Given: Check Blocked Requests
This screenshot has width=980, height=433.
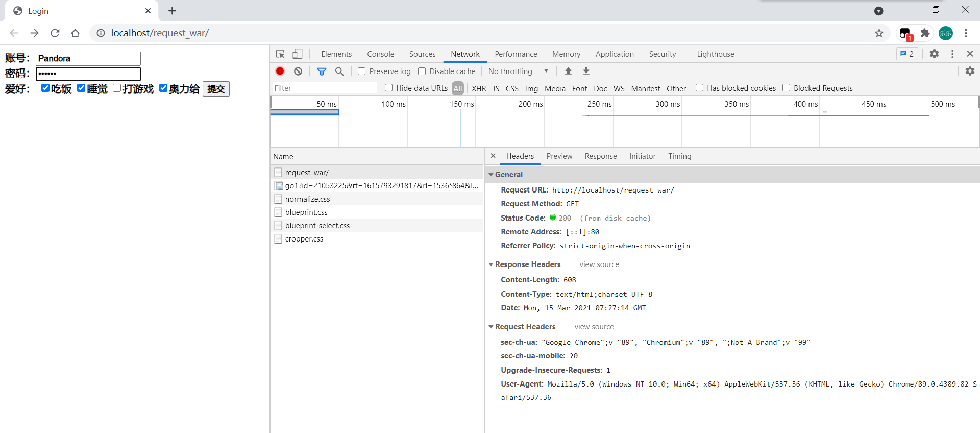Looking at the screenshot, I should coord(787,88).
